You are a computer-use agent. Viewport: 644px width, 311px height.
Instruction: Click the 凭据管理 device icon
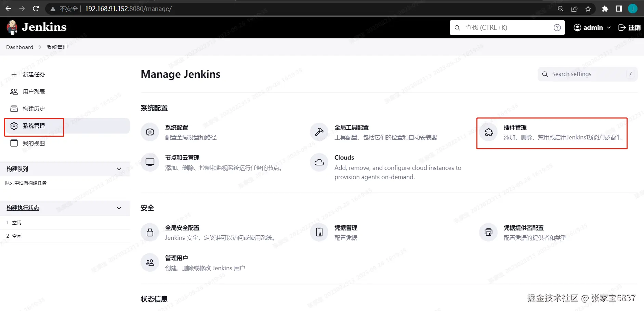pyautogui.click(x=319, y=232)
